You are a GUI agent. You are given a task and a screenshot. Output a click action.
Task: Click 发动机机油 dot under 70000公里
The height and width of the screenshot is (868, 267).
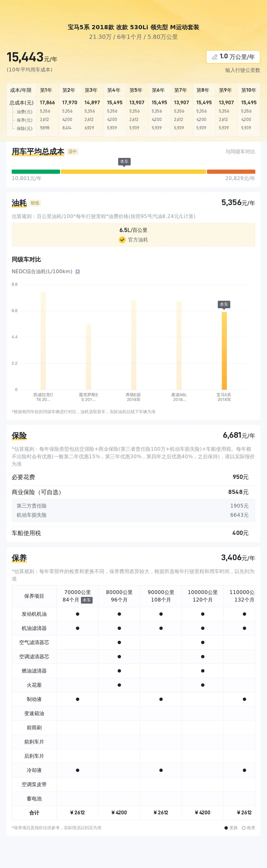coord(77,614)
